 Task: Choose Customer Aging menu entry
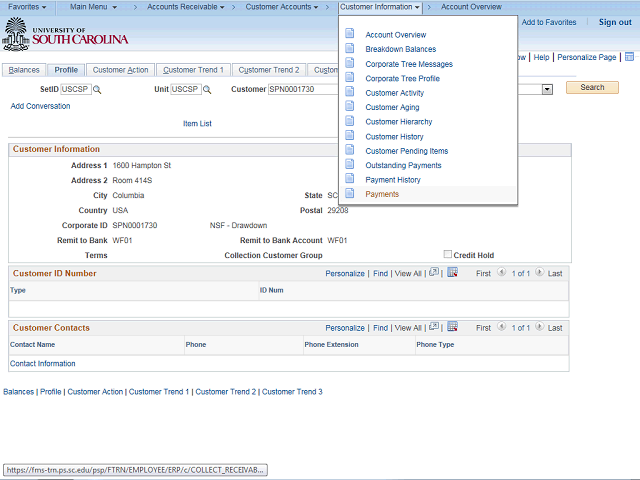click(392, 107)
